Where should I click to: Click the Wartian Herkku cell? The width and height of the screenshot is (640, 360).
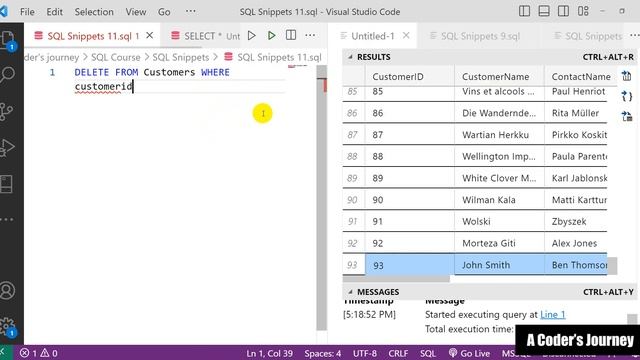pyautogui.click(x=499, y=135)
